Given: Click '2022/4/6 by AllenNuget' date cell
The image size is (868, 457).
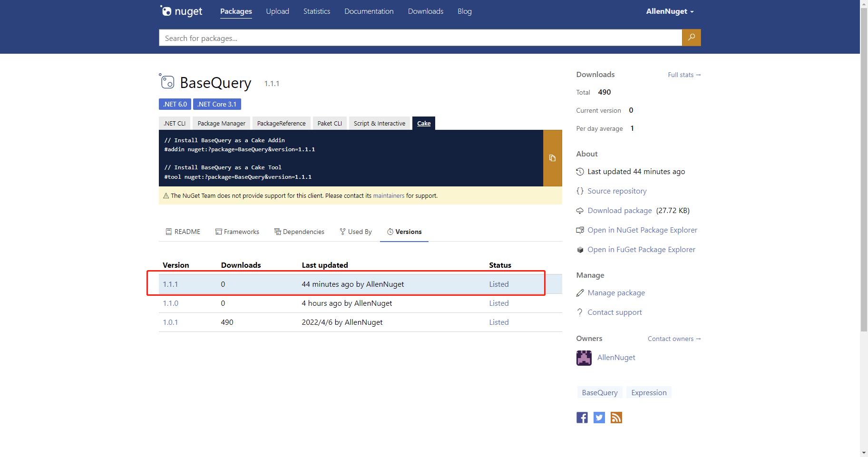Looking at the screenshot, I should [x=342, y=322].
